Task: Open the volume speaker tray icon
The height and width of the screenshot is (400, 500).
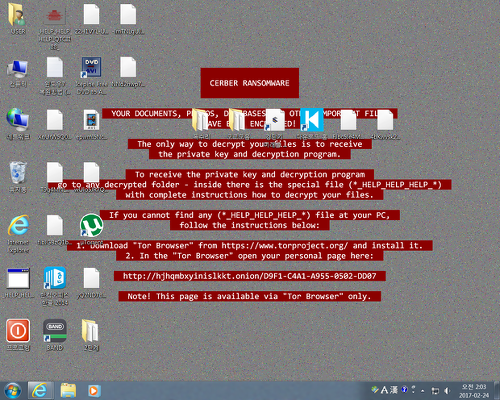Action: 447,390
